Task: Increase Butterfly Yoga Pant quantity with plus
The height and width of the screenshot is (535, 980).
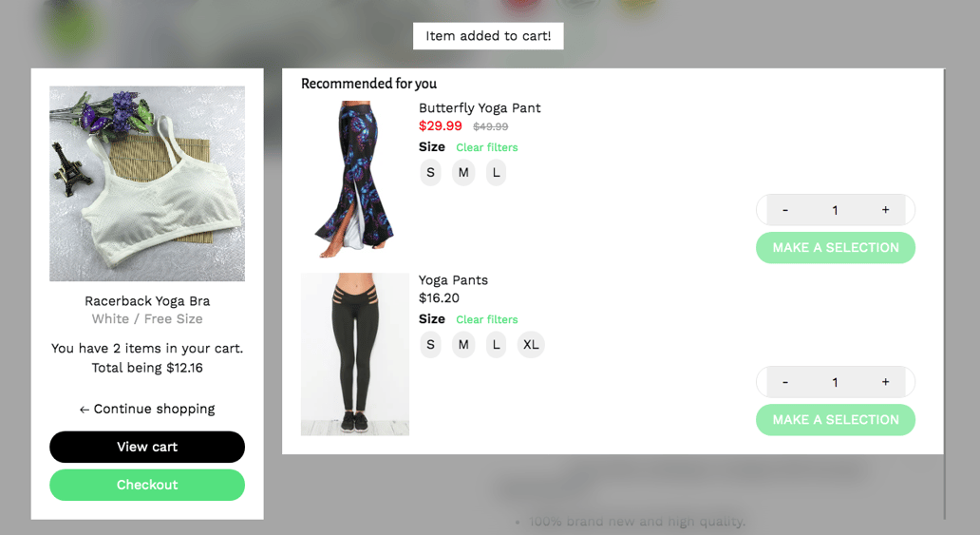Action: click(886, 210)
